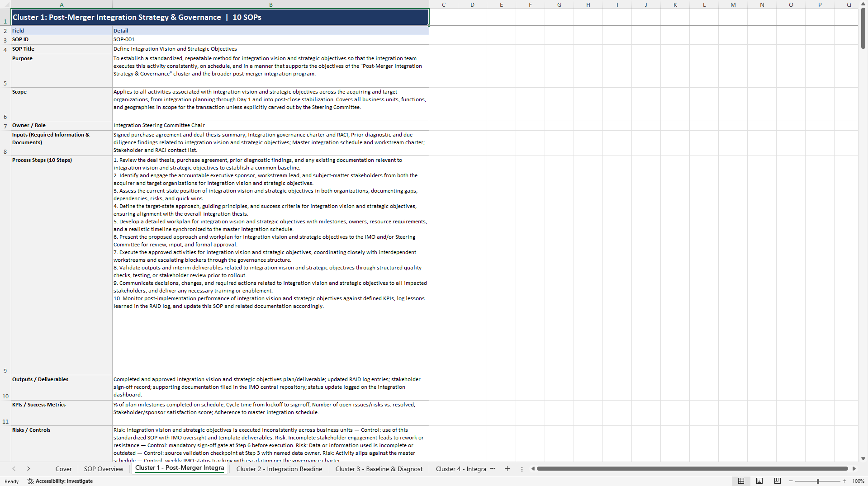868x486 pixels.
Task: Select 'Define Integration Vision and Strategic Objectives' cell
Action: [x=270, y=49]
